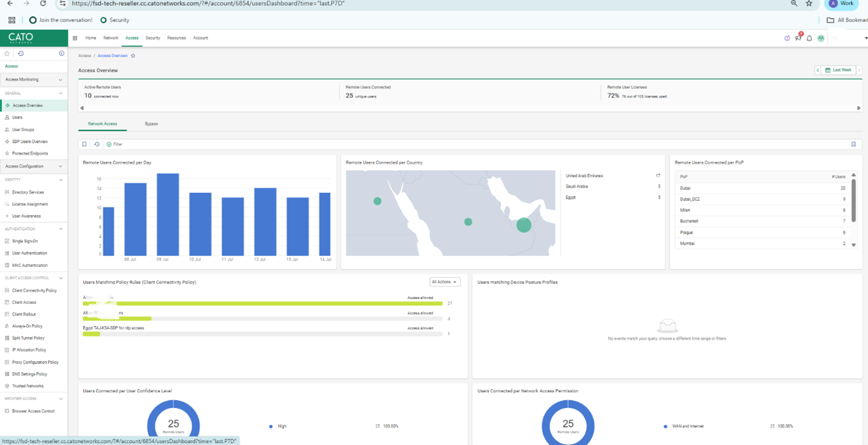Open Browser Access Control

tap(33, 412)
